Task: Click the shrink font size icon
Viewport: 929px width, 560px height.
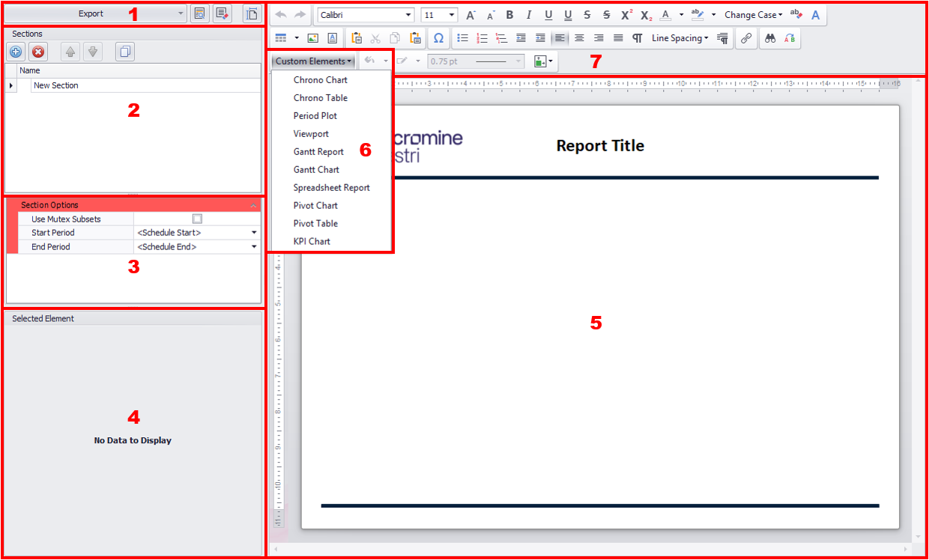Action: point(491,15)
